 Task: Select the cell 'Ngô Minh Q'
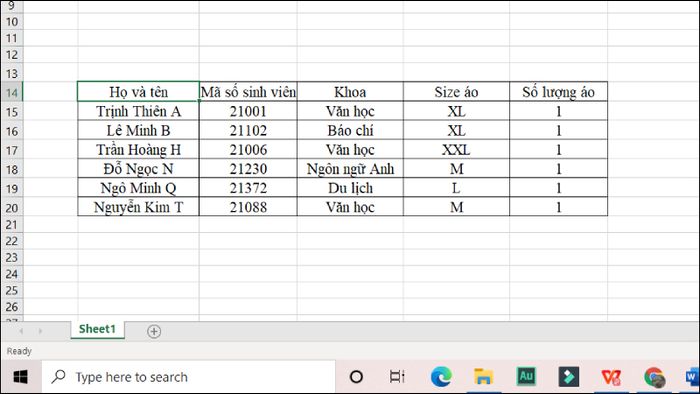pyautogui.click(x=138, y=188)
